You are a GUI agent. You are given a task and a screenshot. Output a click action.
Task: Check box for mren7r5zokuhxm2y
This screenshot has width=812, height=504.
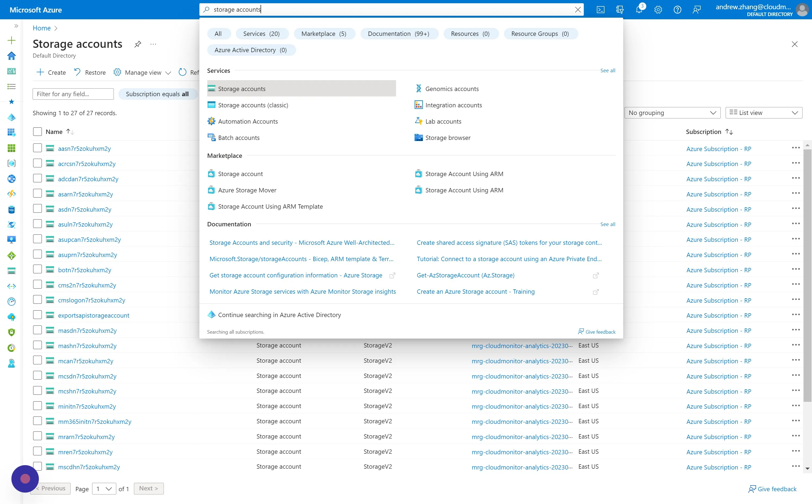(x=37, y=451)
